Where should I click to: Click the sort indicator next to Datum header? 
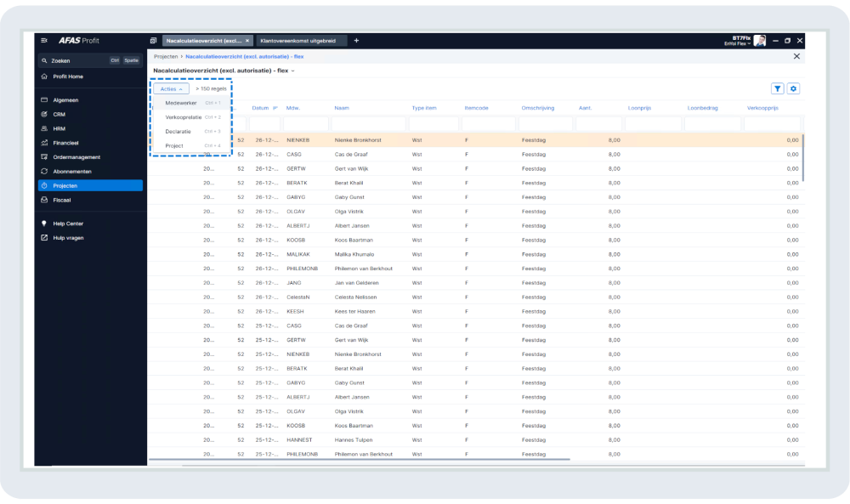[275, 109]
